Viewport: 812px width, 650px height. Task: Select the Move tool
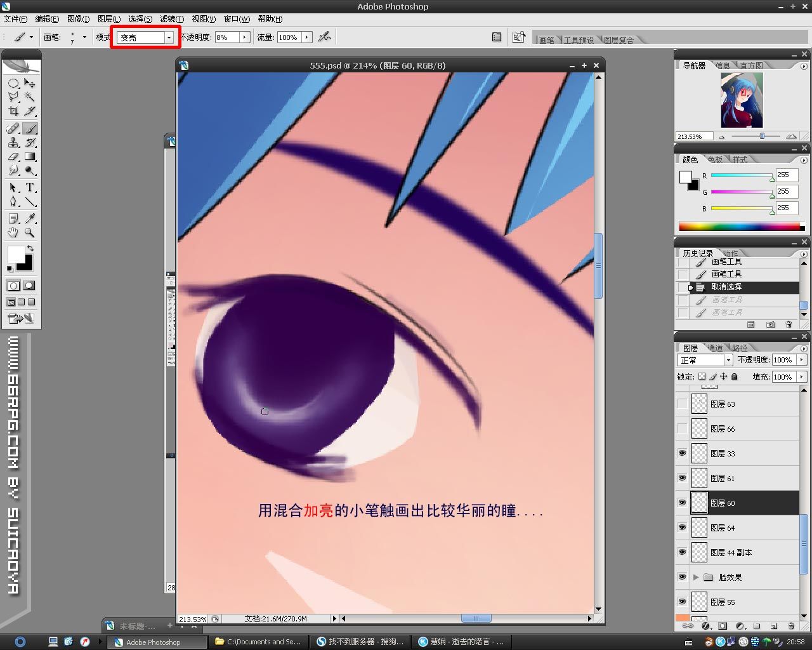pyautogui.click(x=30, y=83)
